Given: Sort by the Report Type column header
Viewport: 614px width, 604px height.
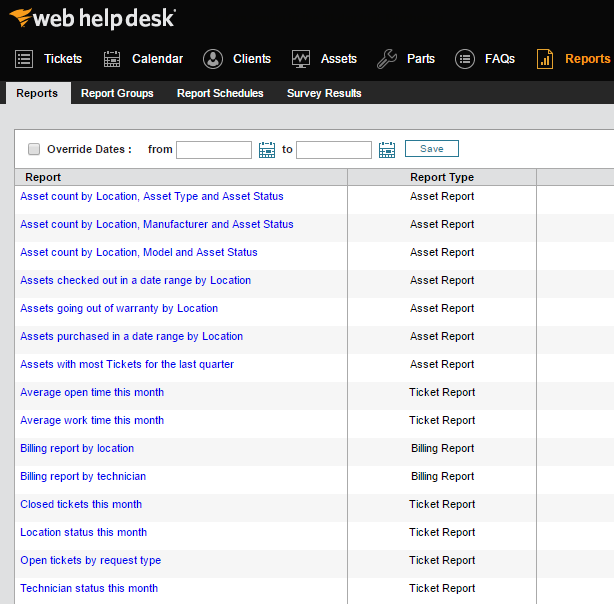Looking at the screenshot, I should click(442, 177).
